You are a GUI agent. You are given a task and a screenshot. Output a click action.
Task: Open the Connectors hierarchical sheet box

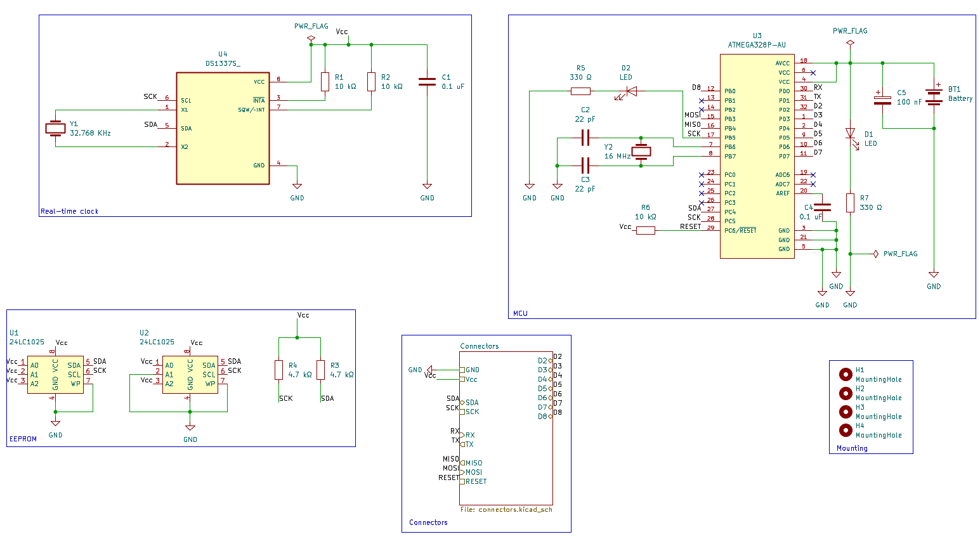[x=506, y=428]
